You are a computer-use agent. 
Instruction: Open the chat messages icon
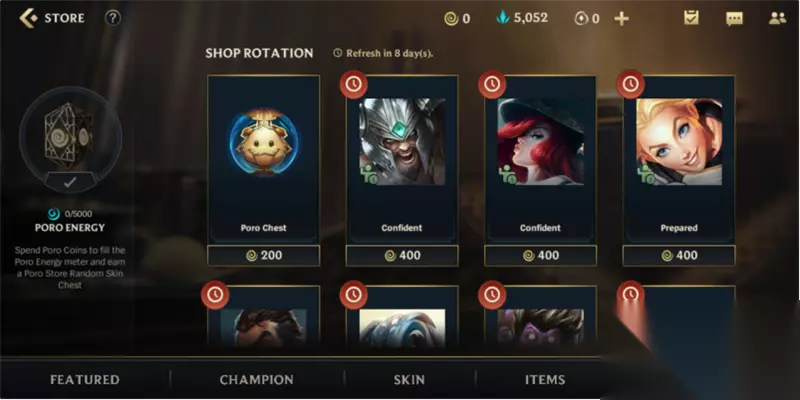pyautogui.click(x=734, y=19)
